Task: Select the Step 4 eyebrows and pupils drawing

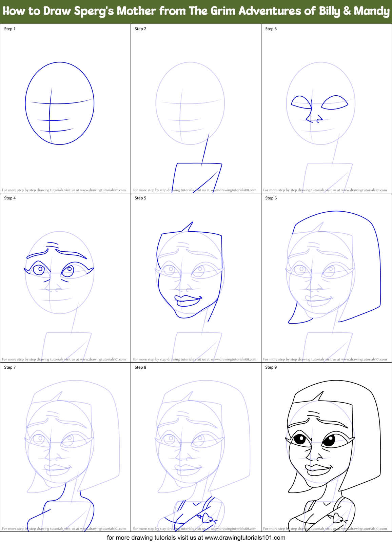Action: click(59, 263)
